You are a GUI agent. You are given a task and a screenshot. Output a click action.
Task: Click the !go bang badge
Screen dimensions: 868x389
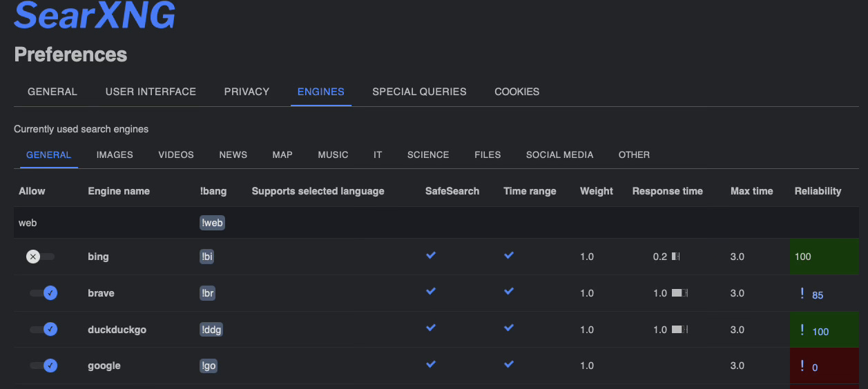tap(209, 366)
